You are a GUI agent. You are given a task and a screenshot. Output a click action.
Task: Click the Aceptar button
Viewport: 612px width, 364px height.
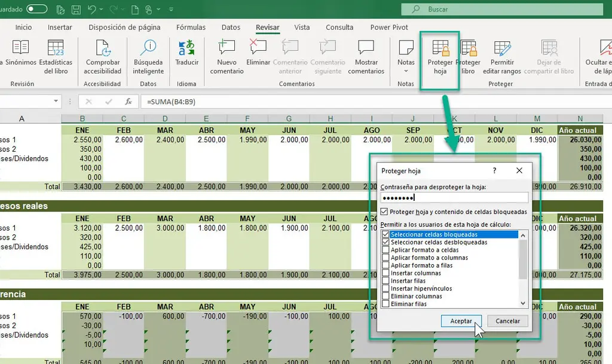[461, 321]
